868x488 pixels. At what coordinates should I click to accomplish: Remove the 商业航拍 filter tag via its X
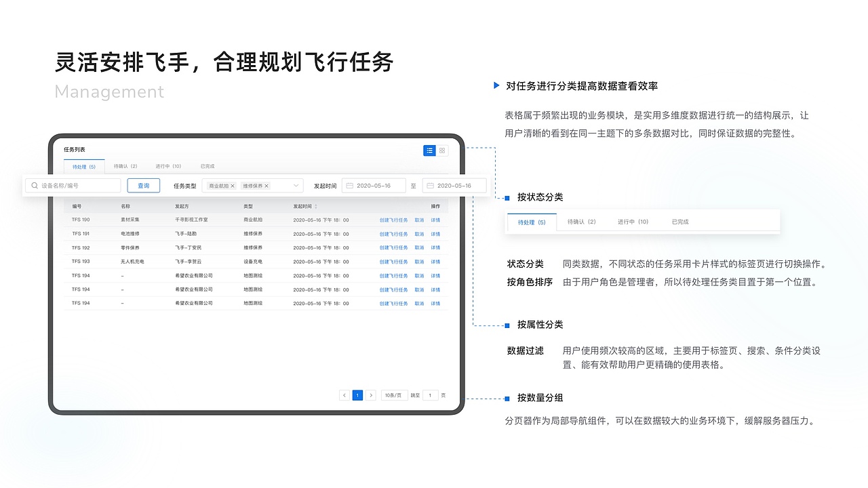pos(233,185)
